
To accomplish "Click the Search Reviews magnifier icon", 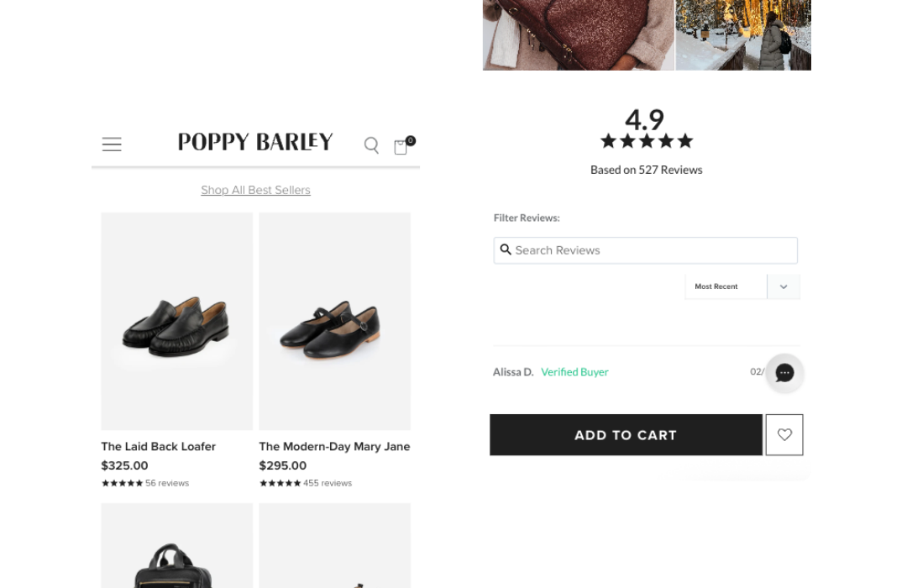I will coord(506,249).
